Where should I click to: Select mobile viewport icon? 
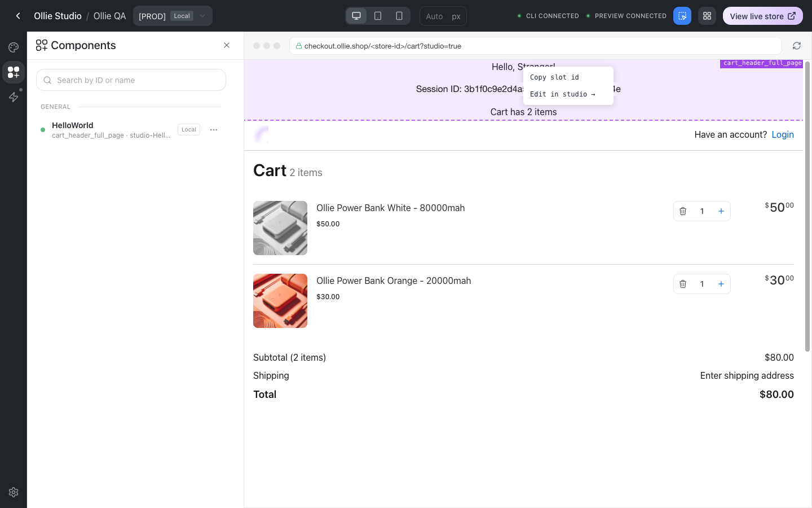(x=399, y=16)
